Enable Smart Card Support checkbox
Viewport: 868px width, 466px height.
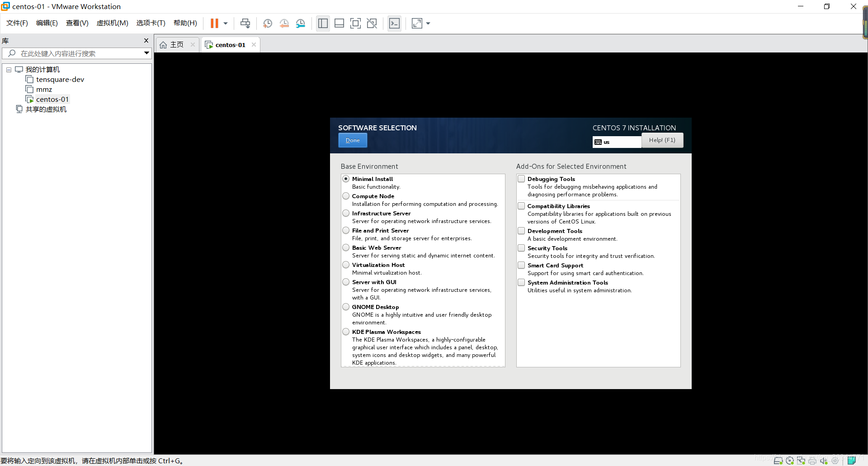pos(521,265)
